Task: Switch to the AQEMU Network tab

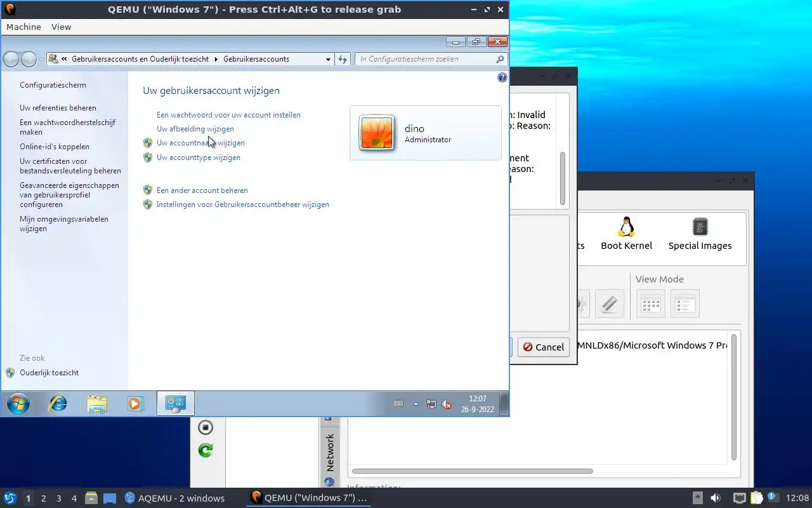Action: (330, 453)
